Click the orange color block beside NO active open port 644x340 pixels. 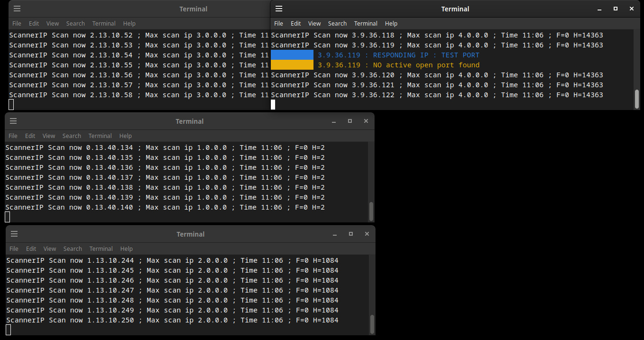tap(292, 65)
